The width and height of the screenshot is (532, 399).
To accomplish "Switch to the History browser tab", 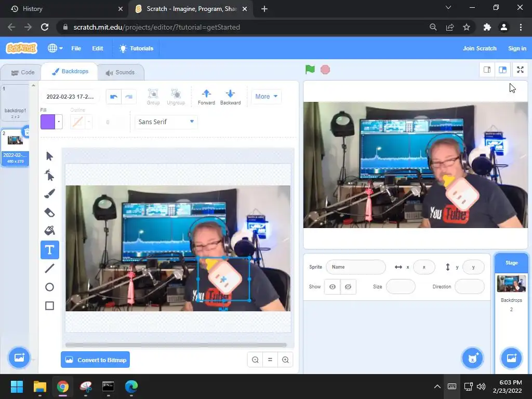I will click(x=64, y=9).
